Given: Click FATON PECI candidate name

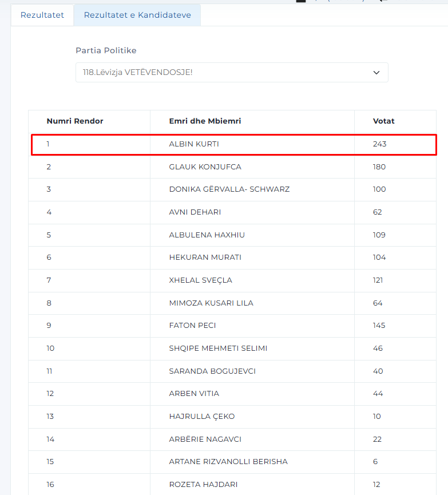Looking at the screenshot, I should pyautogui.click(x=193, y=326).
